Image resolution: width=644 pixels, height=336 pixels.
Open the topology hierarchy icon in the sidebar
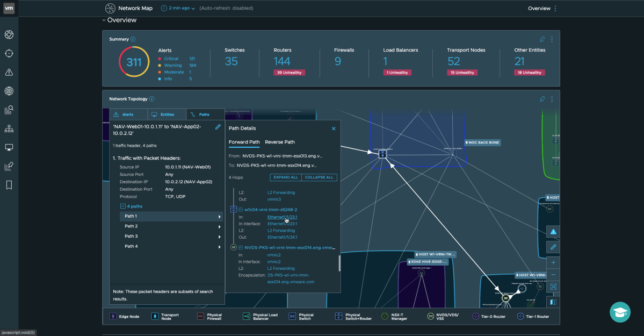8,128
